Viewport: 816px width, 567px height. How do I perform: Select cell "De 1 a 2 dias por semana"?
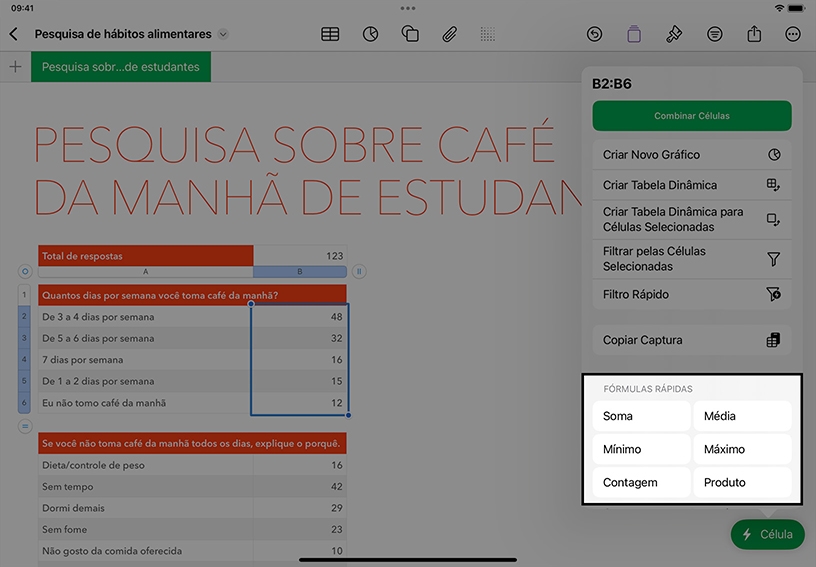pyautogui.click(x=146, y=381)
